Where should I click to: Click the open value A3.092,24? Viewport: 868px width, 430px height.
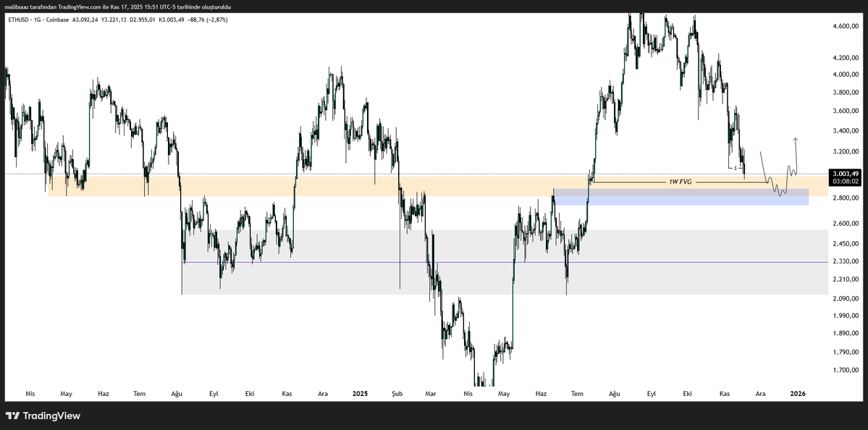(85, 20)
